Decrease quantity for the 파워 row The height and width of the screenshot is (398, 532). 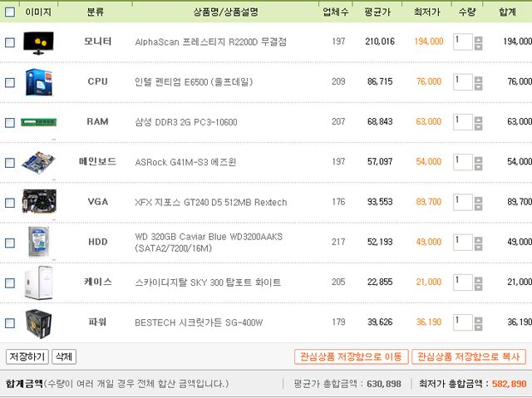pos(479,327)
